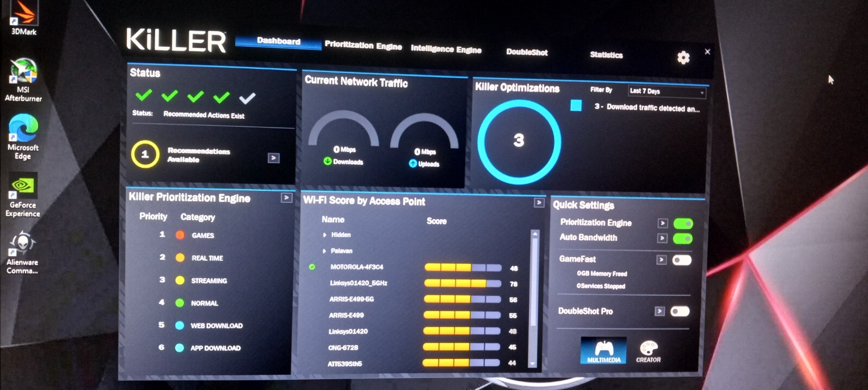Screen dimensions: 868x390
Task: Click the Linksys01420_5GHz score bar
Action: (x=463, y=283)
